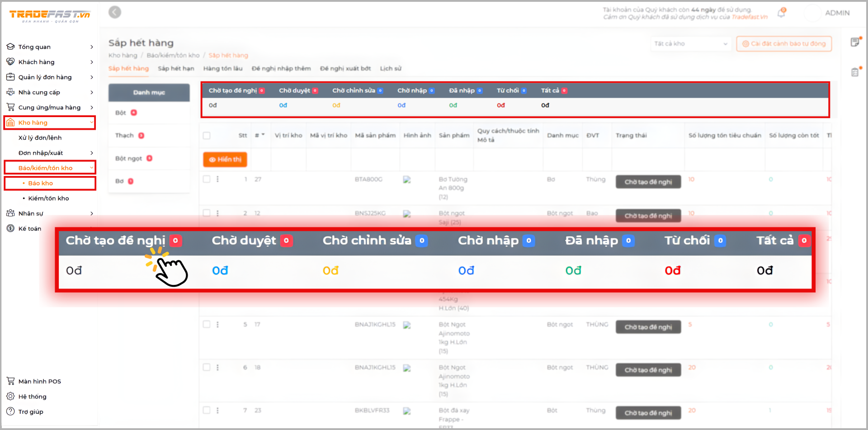Open the Tất cả kho dropdown
The width and height of the screenshot is (868, 430).
690,44
